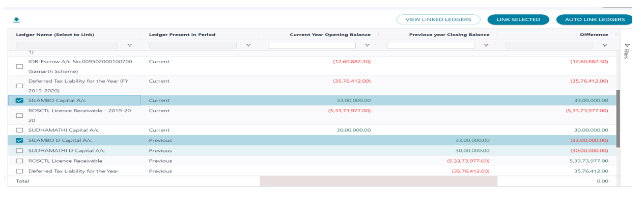Tick checkbox for SUDHAMATHI D Capital A/c
Screen dimensions: 644x207
19,150
